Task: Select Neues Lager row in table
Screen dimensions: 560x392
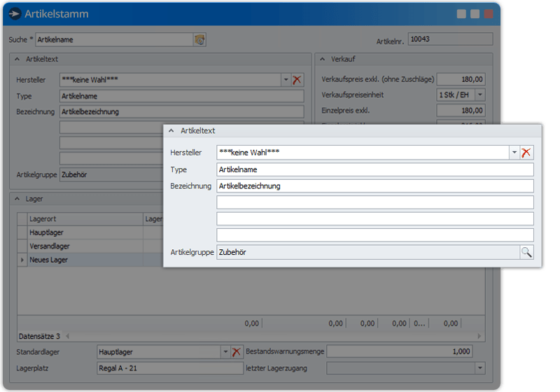Action: point(90,260)
